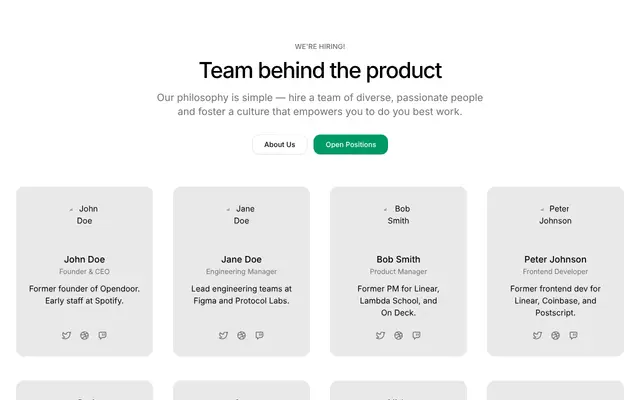This screenshot has width=640, height=400.
Task: Select Jane Doe's avatar image placeholder
Action: tap(241, 215)
